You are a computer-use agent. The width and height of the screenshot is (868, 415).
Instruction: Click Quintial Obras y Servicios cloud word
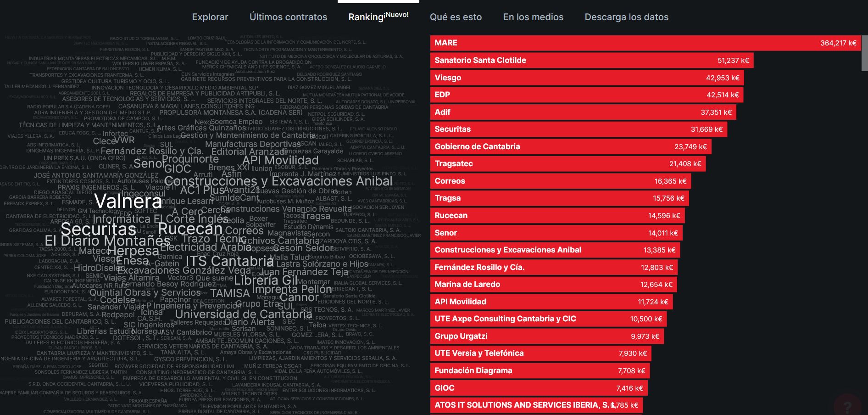(x=145, y=292)
